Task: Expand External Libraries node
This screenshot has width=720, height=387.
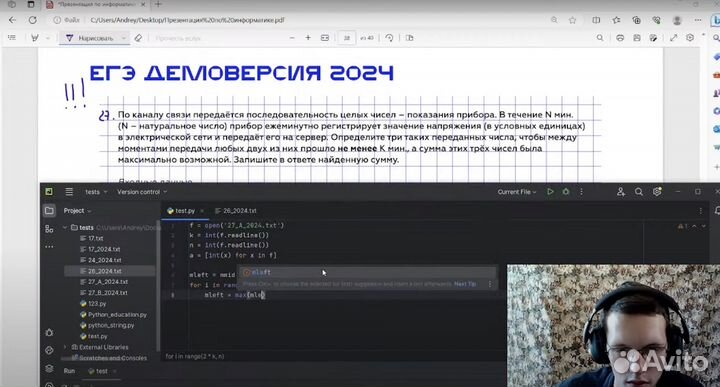Action: pyautogui.click(x=65, y=347)
